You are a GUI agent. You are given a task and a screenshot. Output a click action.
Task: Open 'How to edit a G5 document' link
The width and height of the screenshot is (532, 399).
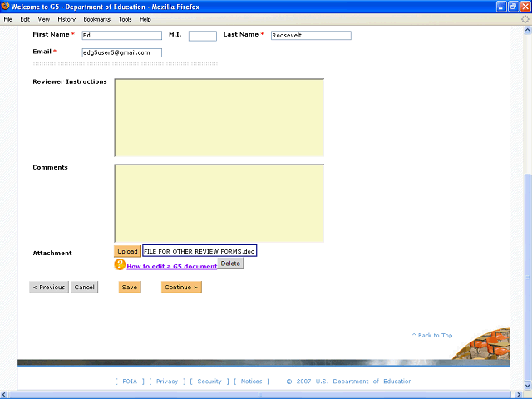click(172, 266)
